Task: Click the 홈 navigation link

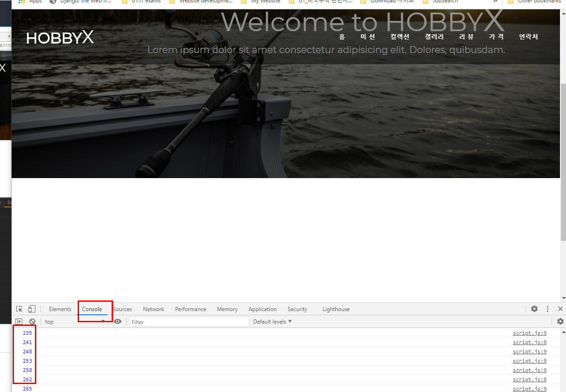Action: tap(342, 37)
